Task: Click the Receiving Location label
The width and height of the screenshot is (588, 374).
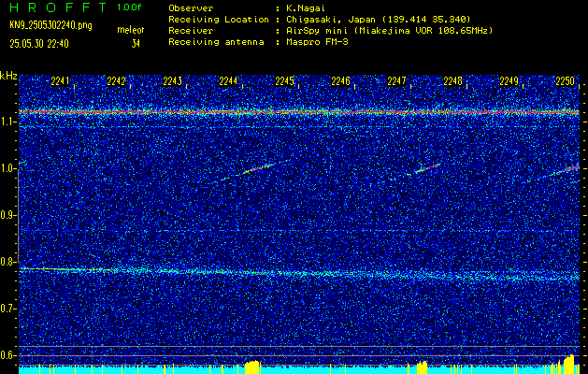Action: (x=219, y=19)
